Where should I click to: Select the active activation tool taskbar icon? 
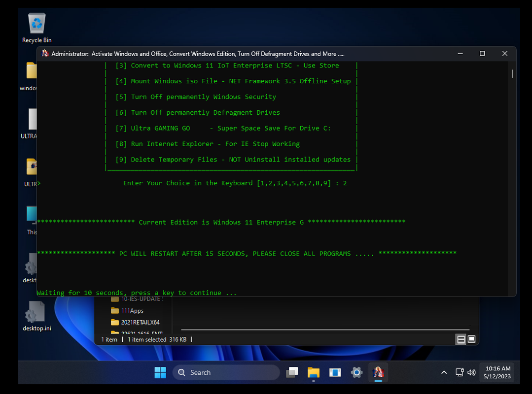[378, 372]
